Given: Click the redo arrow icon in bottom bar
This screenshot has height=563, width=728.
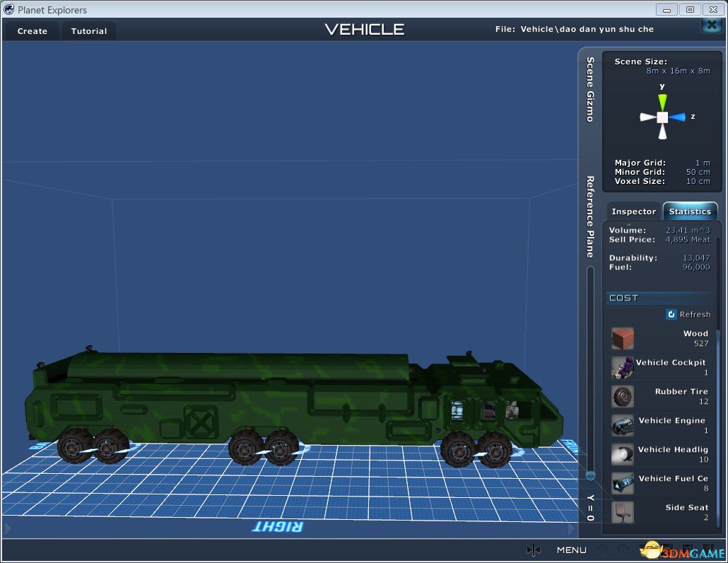Looking at the screenshot, I should click(623, 550).
